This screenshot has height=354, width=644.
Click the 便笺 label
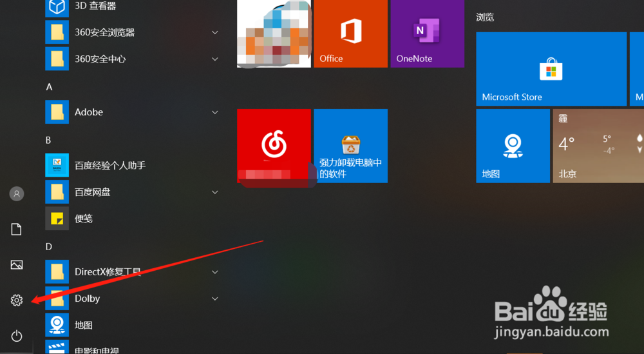coord(83,219)
